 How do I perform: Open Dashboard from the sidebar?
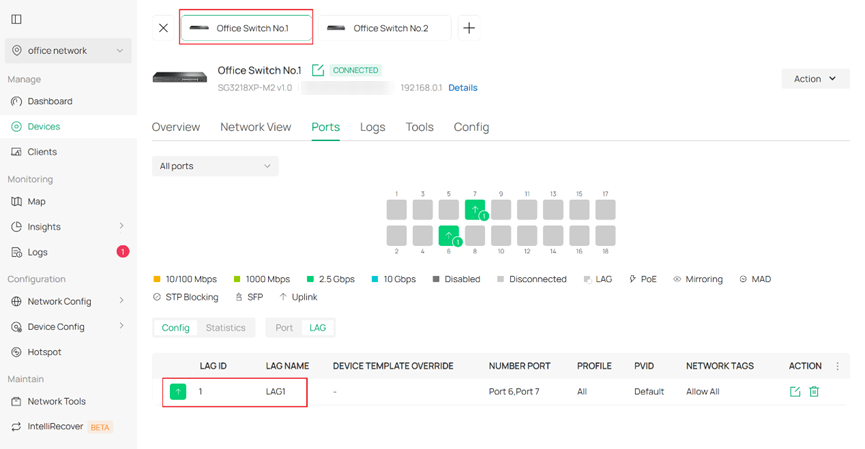pyautogui.click(x=49, y=101)
